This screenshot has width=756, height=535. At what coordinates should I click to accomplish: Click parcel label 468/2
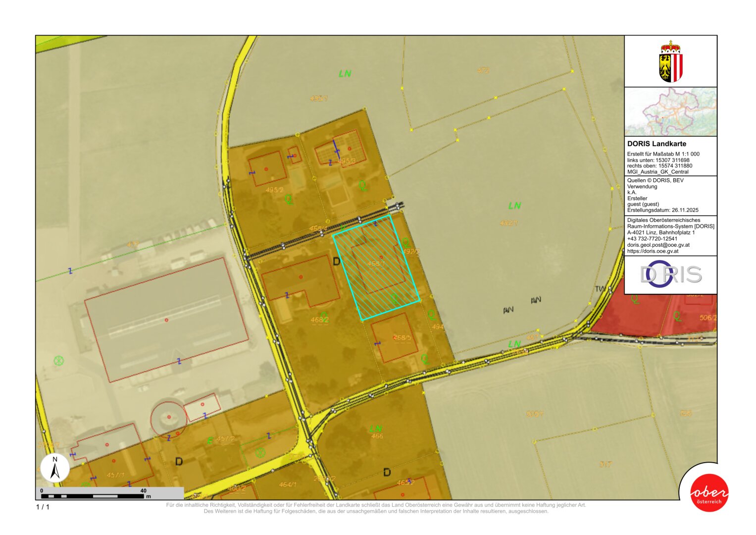(x=319, y=320)
